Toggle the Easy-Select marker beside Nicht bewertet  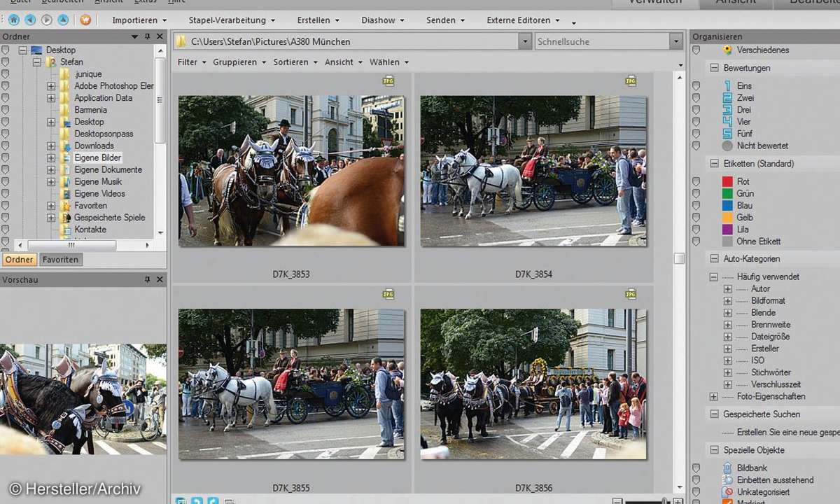click(696, 146)
